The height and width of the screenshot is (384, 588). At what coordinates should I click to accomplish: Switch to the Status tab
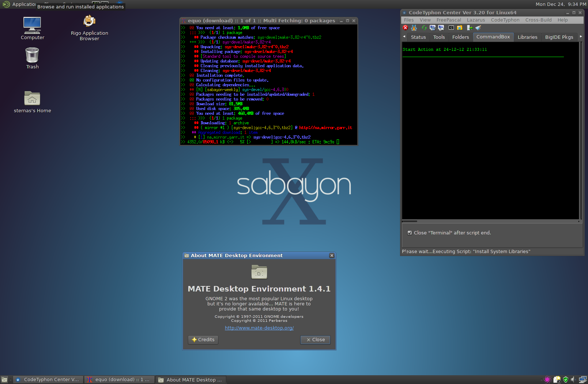point(418,37)
